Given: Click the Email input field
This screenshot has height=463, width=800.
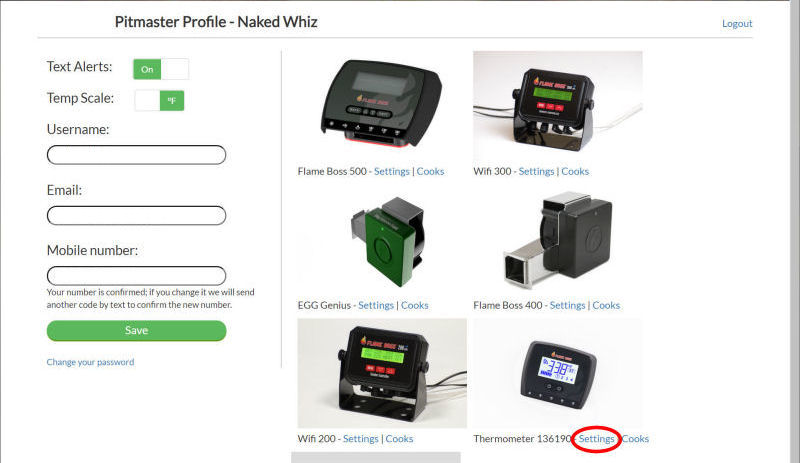Looking at the screenshot, I should [x=136, y=215].
